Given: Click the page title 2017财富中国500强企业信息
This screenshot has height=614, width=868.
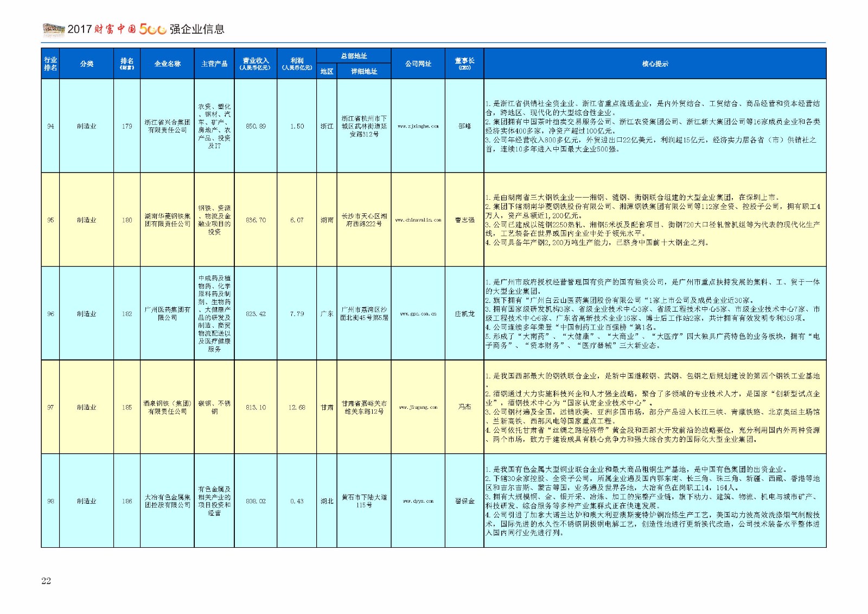Looking at the screenshot, I should pos(146,29).
